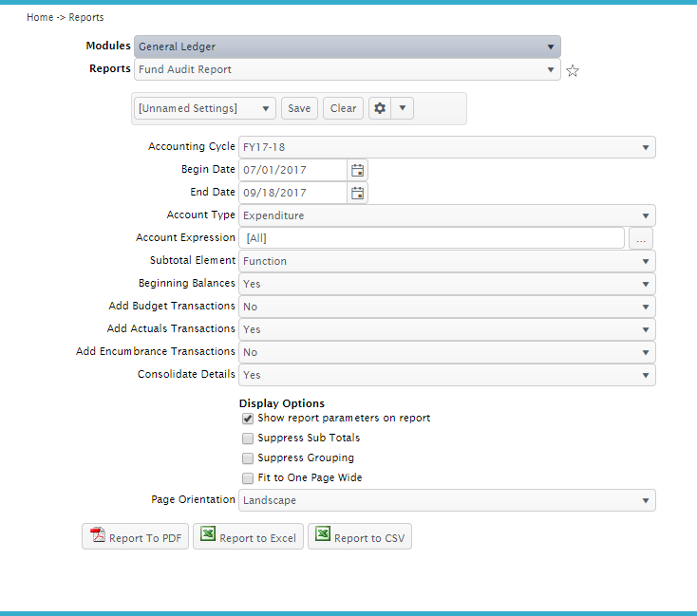The height and width of the screenshot is (616, 697).
Task: Click into the Begin Date field
Action: point(292,170)
